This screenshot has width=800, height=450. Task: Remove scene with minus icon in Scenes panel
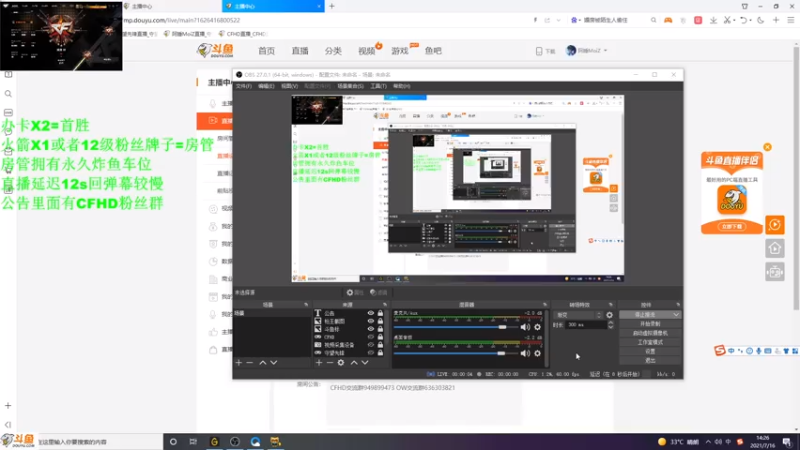click(x=249, y=362)
